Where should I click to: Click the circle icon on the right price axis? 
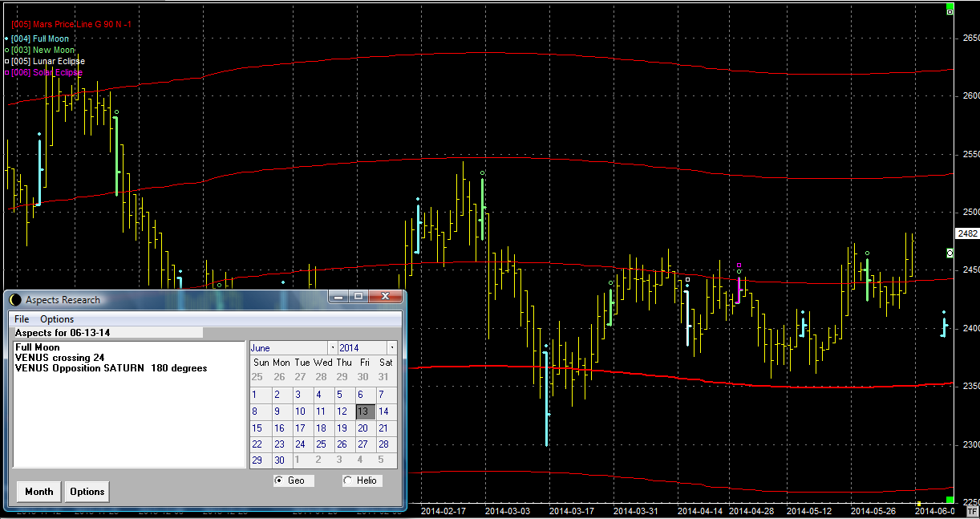point(950,253)
